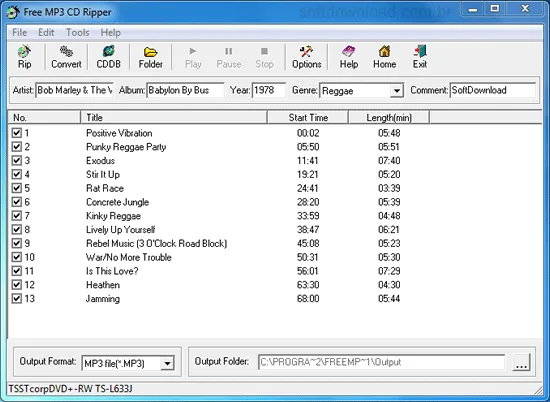This screenshot has width=550, height=402.
Task: Click the Length(min) column header
Action: [389, 118]
